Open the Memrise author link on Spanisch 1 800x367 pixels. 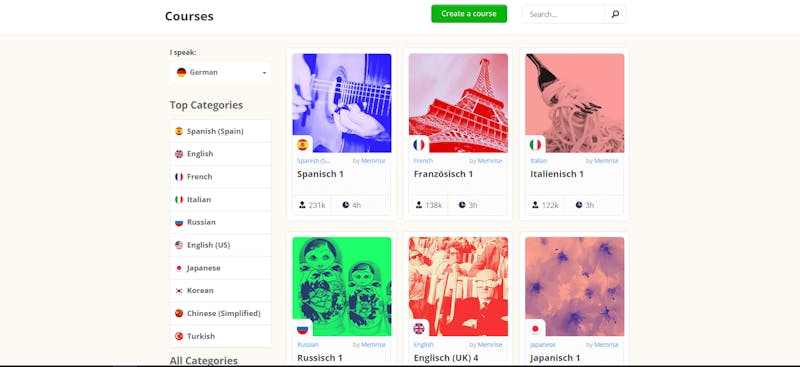click(x=373, y=161)
